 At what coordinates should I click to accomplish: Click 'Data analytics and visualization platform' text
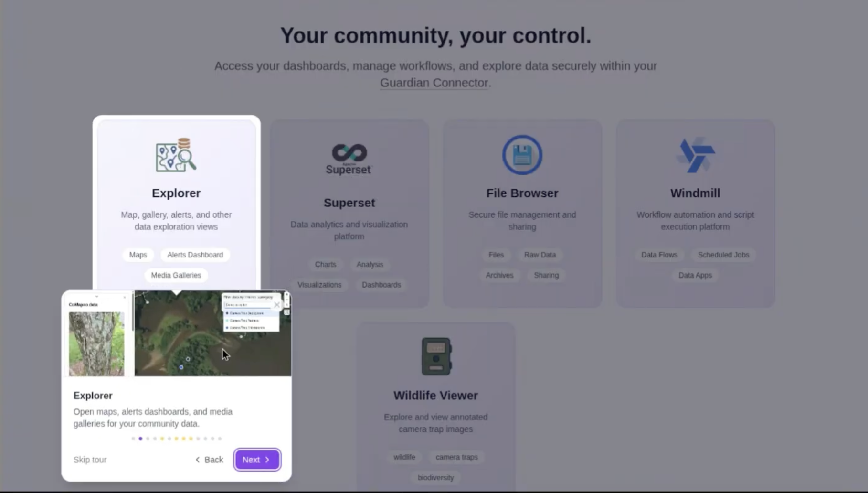[x=349, y=230]
